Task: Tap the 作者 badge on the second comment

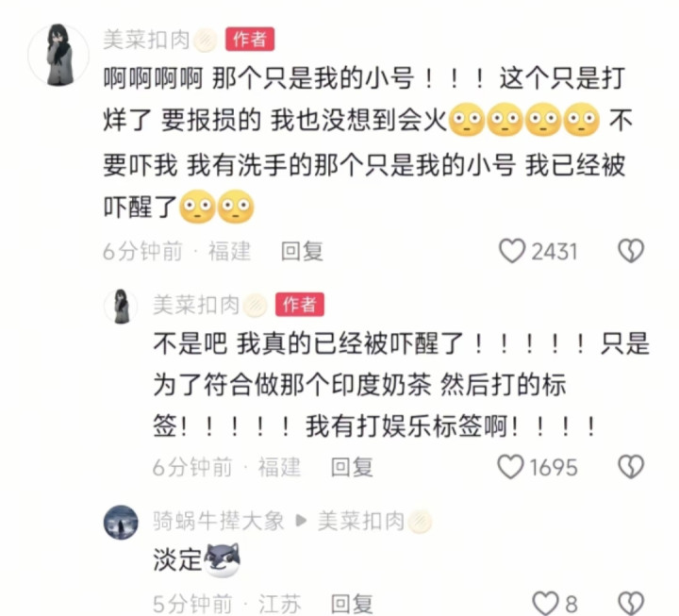Action: click(300, 305)
